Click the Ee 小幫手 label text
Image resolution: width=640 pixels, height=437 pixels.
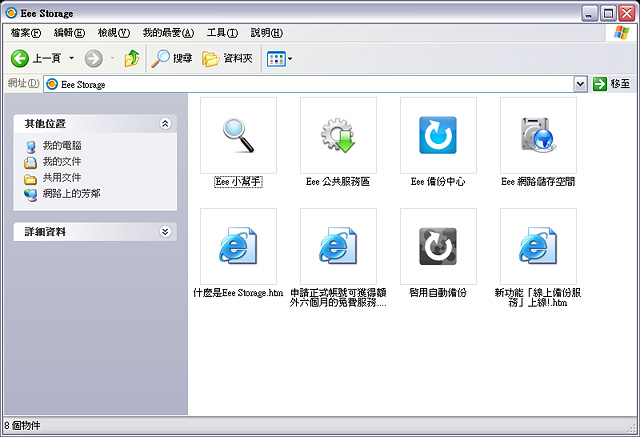[x=238, y=182]
